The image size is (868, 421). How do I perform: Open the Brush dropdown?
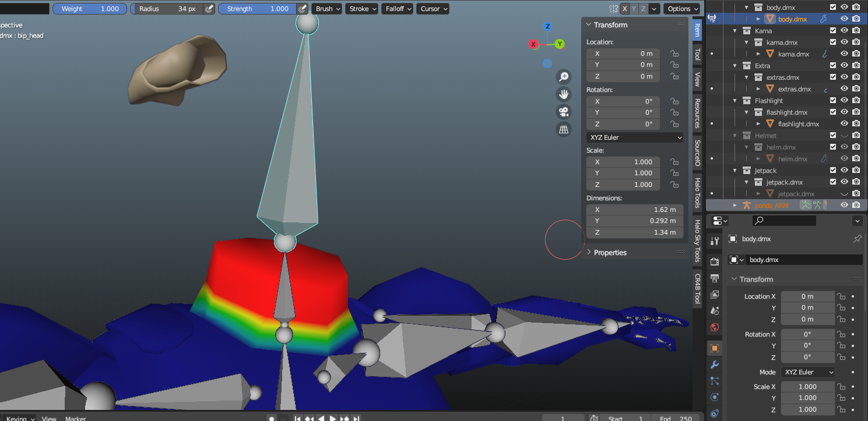point(328,9)
